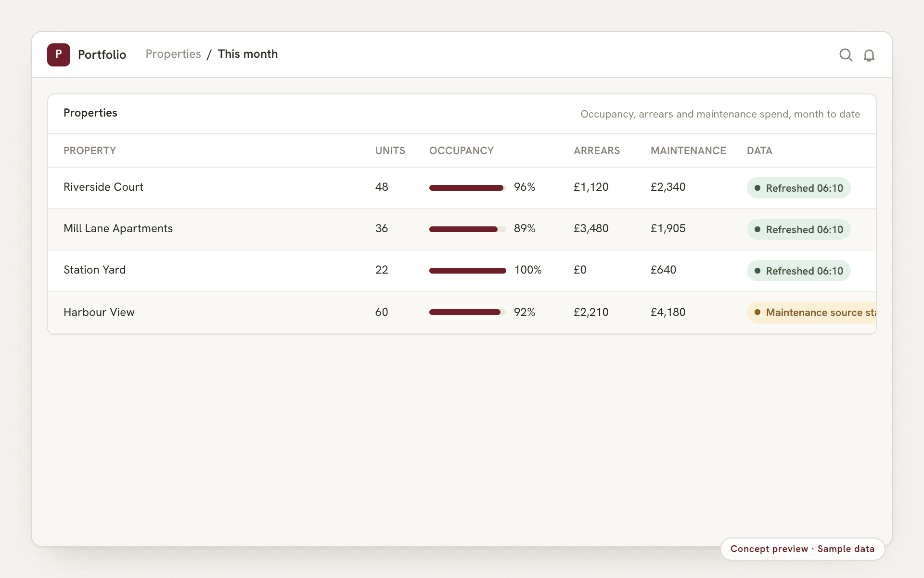This screenshot has width=924, height=578.
Task: Sort by MAINTENANCE column header
Action: pos(688,151)
